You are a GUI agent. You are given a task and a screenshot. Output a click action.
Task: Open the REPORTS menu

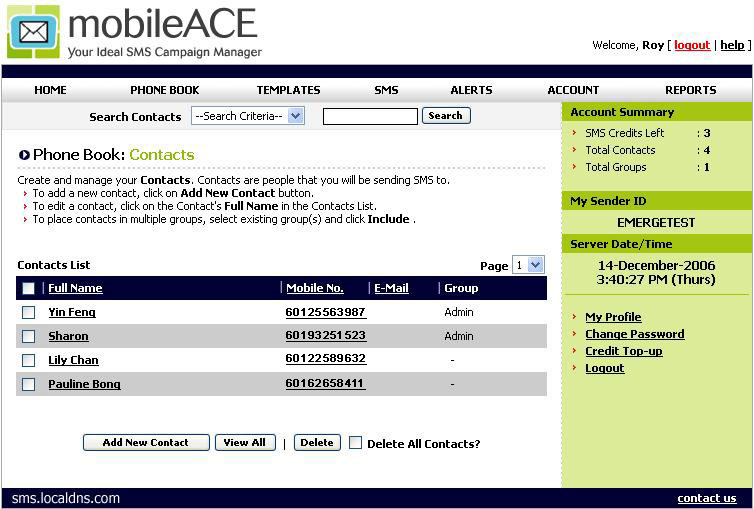pyautogui.click(x=690, y=90)
